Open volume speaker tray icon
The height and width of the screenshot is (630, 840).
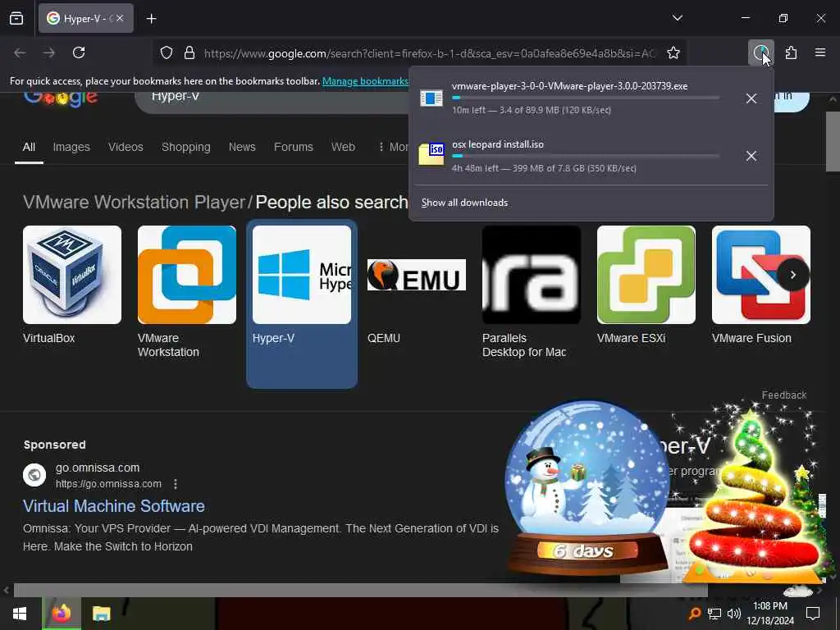(734, 614)
